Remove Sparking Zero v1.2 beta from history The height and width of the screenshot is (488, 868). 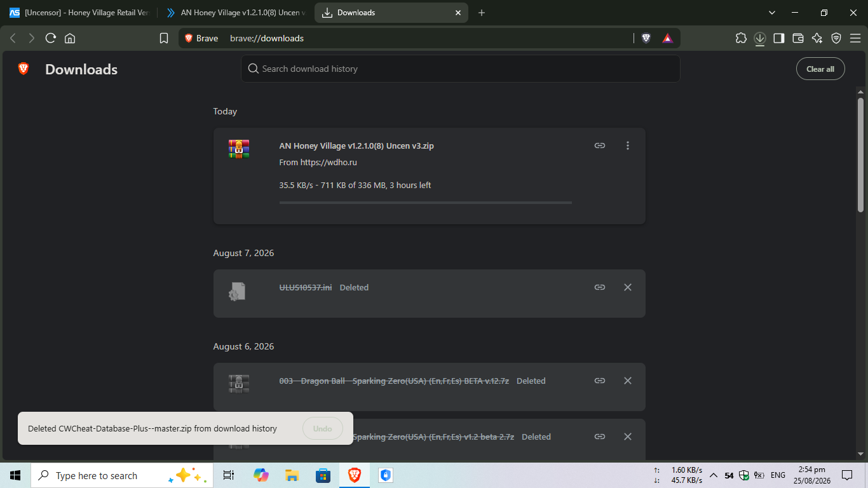pos(628,437)
